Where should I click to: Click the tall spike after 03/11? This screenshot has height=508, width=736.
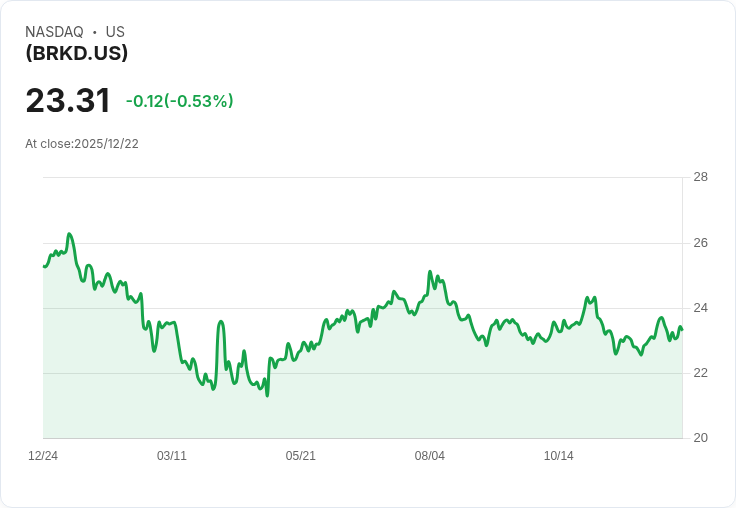(x=221, y=321)
